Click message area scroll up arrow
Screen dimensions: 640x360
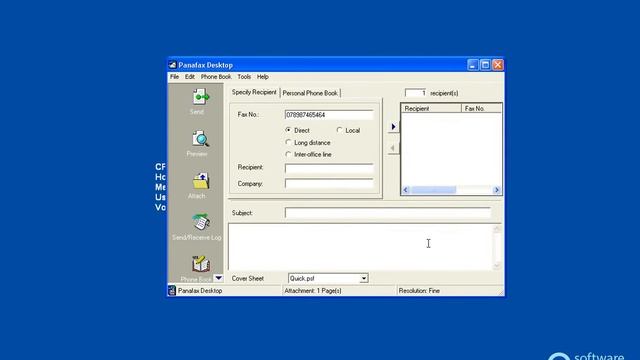497,229
